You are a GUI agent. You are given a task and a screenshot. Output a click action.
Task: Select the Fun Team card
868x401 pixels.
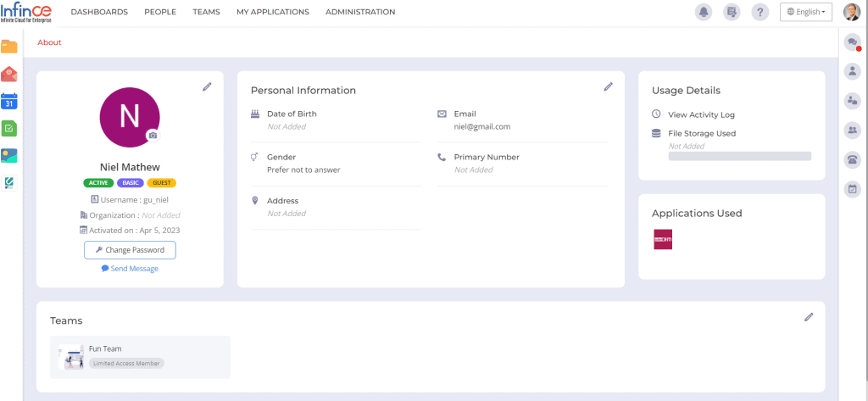click(140, 357)
